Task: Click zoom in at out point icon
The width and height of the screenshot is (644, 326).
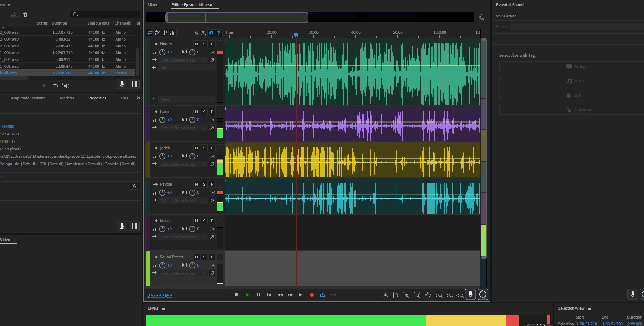Action: point(450,295)
